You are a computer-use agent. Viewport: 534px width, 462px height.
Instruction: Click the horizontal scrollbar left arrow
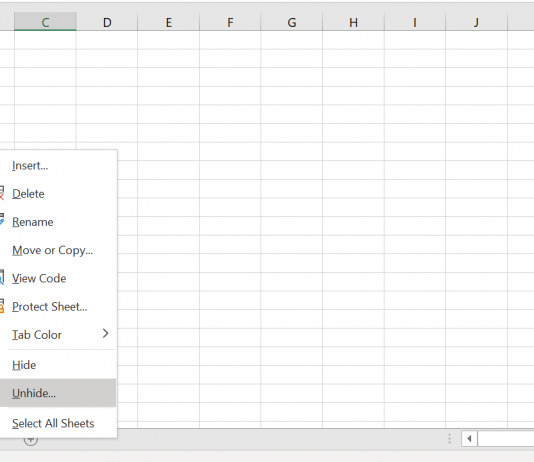(469, 439)
